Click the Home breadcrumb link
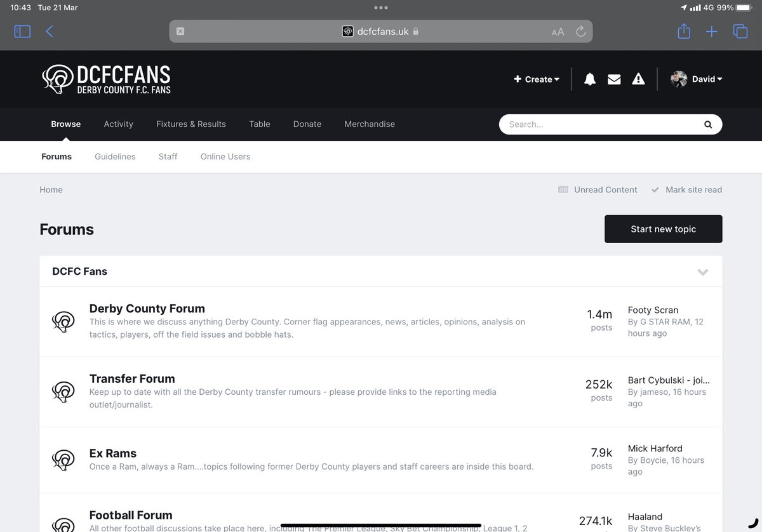 51,189
